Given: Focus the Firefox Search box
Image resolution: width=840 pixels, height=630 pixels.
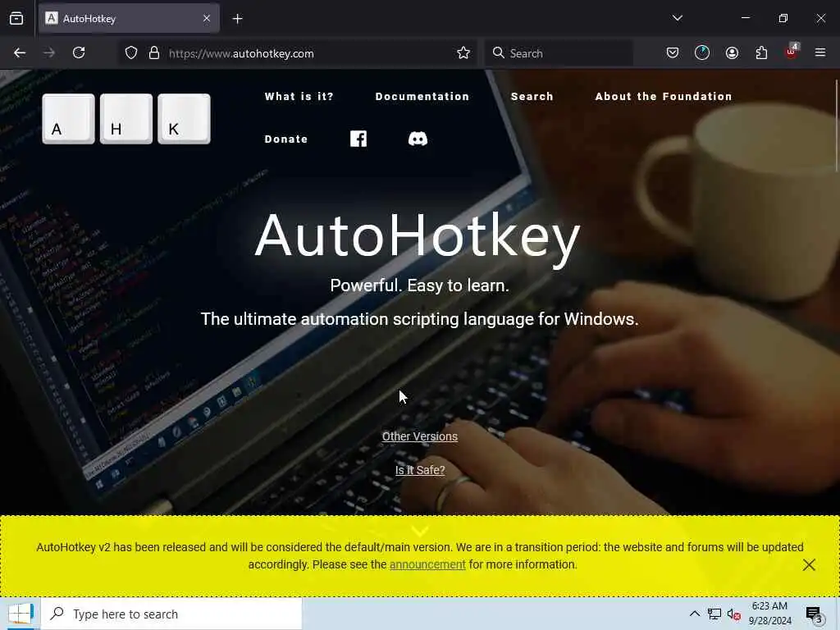Looking at the screenshot, I should tap(559, 53).
